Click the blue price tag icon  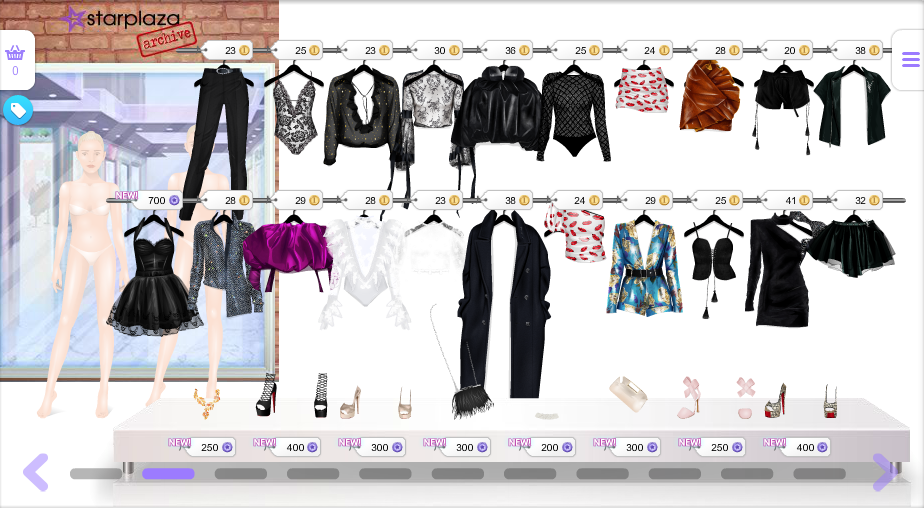tap(18, 110)
